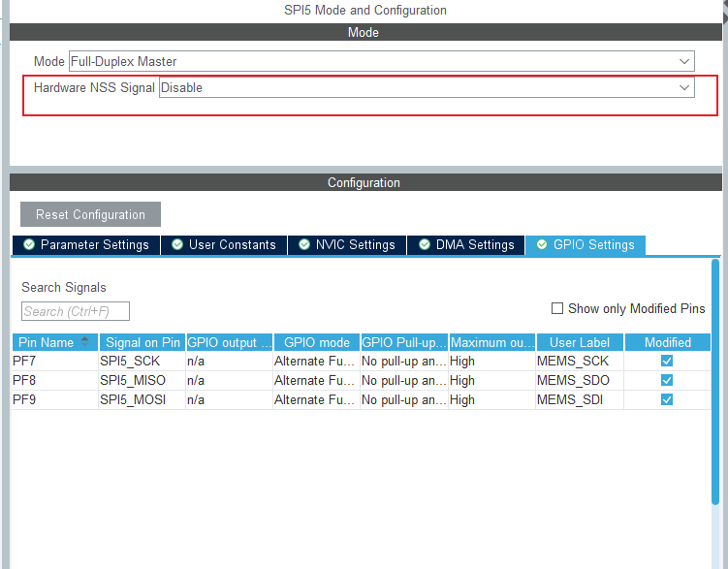
Task: Toggle Show only Modified Pins checkbox
Action: point(557,308)
